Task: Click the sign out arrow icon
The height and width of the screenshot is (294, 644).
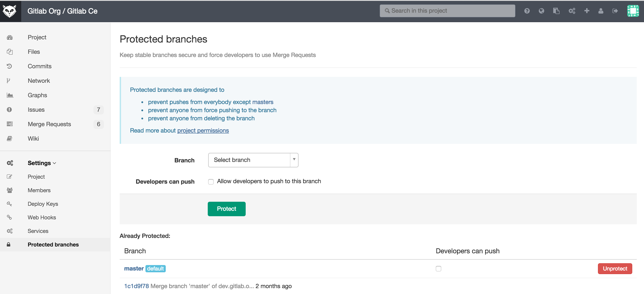Action: pyautogui.click(x=615, y=11)
